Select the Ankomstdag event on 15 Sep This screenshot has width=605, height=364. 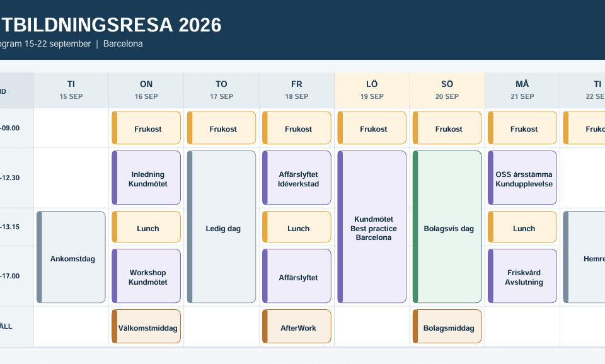coord(71,257)
